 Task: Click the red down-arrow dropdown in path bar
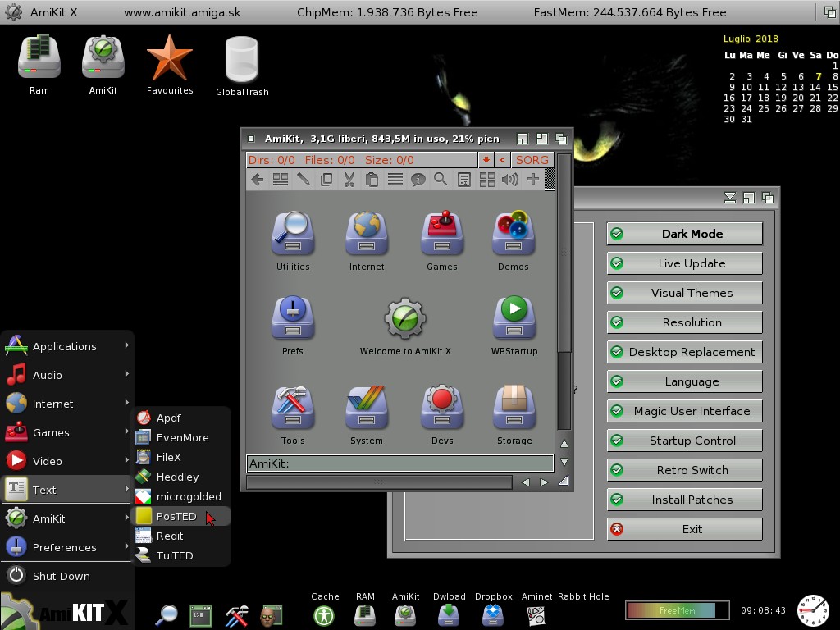pos(486,160)
